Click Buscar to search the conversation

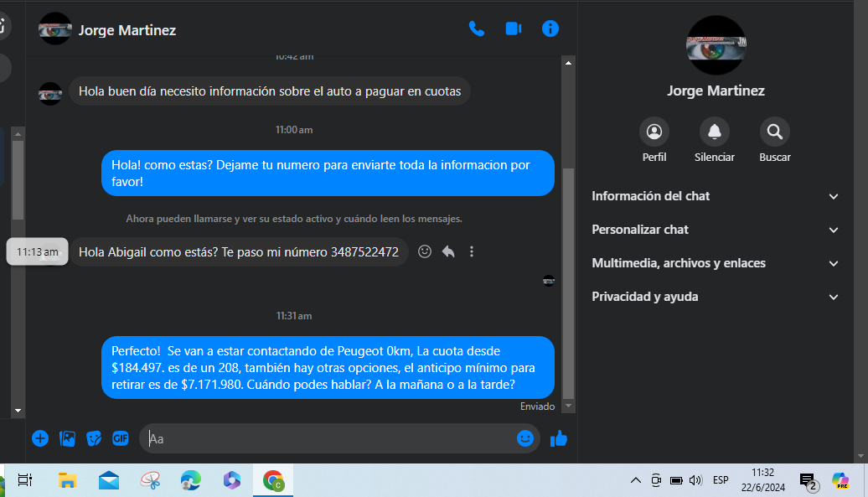click(774, 132)
